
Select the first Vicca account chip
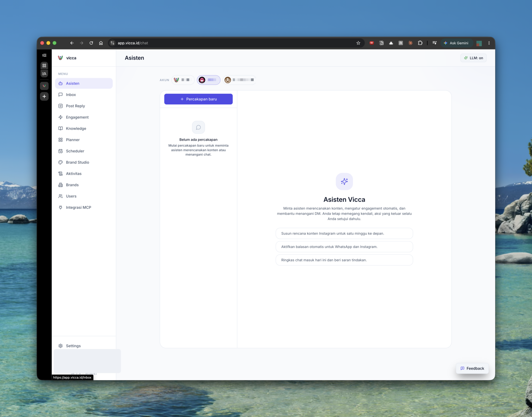tap(183, 80)
